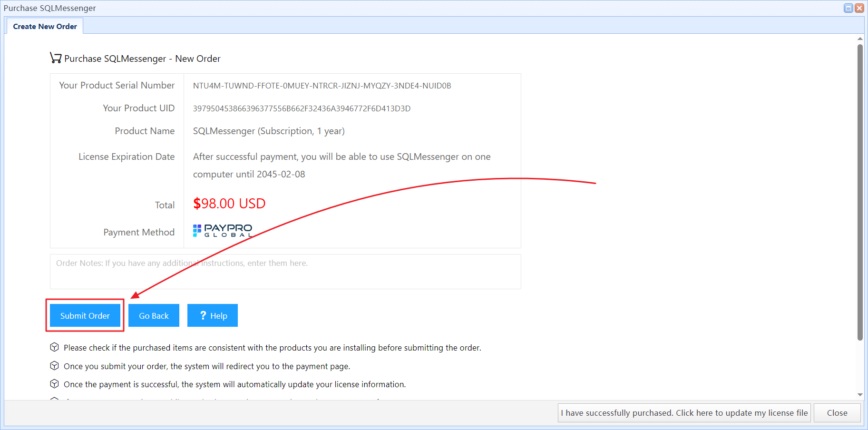Click the red close icon in the title bar
Screen dimensions: 868x430
point(859,8)
